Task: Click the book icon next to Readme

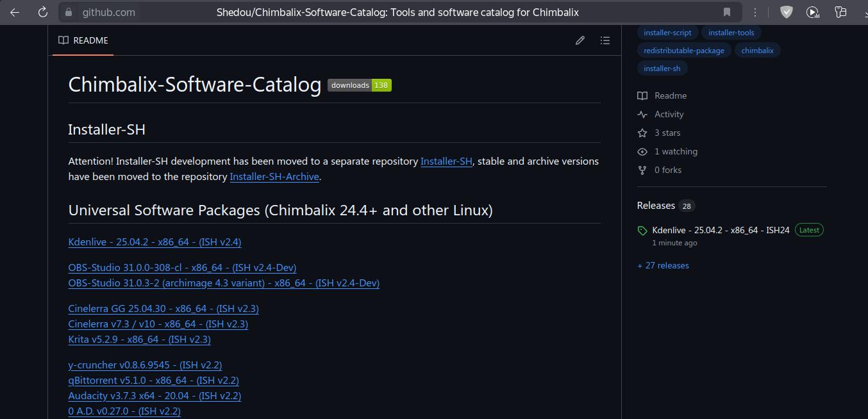Action: coord(642,95)
